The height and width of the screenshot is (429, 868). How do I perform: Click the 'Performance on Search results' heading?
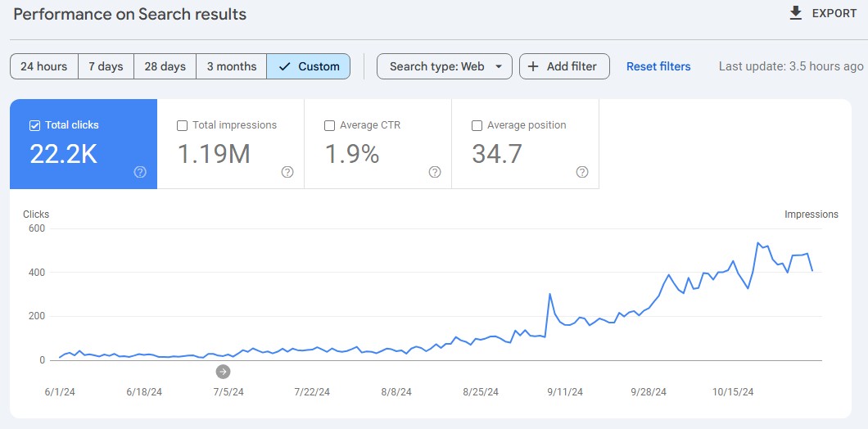point(129,15)
